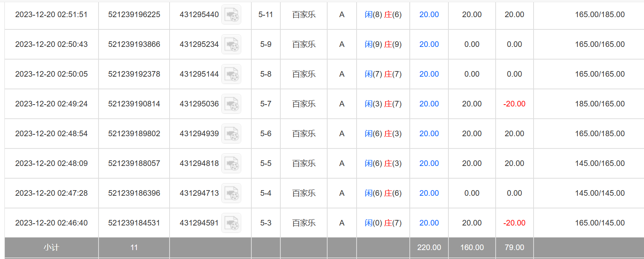644x259 pixels.
Task: Play replay video for round 431295234
Action: (x=231, y=45)
